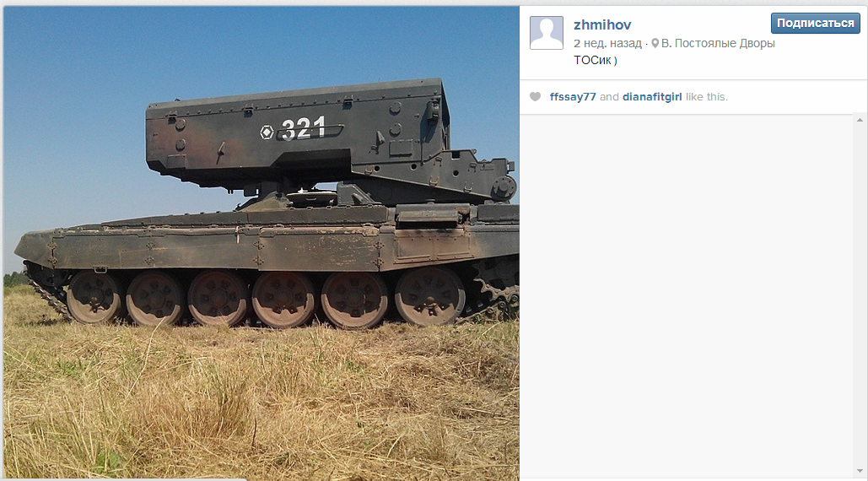Image resolution: width=868 pixels, height=481 pixels.
Task: Open the В. Постоялые Дворы location link
Action: point(718,43)
